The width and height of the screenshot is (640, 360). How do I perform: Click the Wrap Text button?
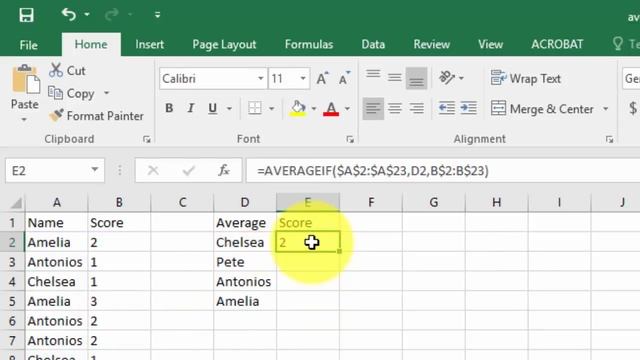click(526, 78)
